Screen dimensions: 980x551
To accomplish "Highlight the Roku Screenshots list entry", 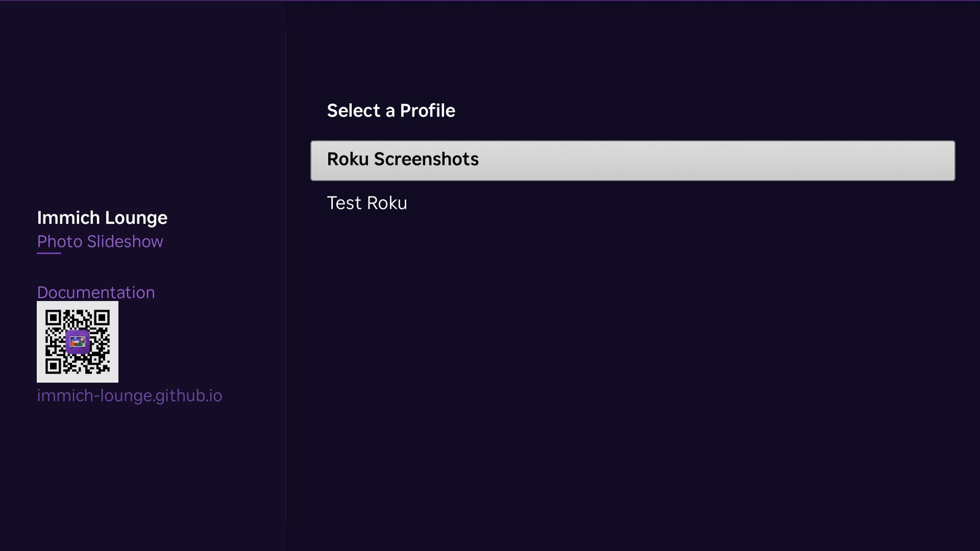I will pyautogui.click(x=632, y=160).
